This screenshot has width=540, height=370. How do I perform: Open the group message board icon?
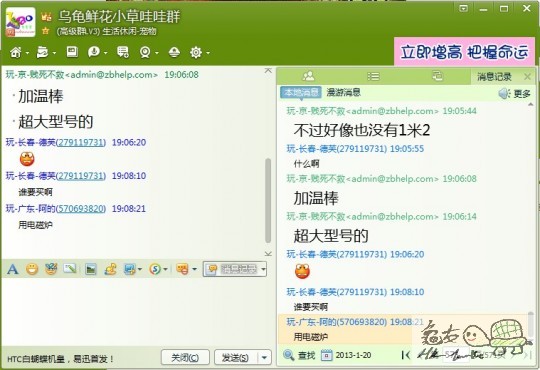tap(123, 52)
